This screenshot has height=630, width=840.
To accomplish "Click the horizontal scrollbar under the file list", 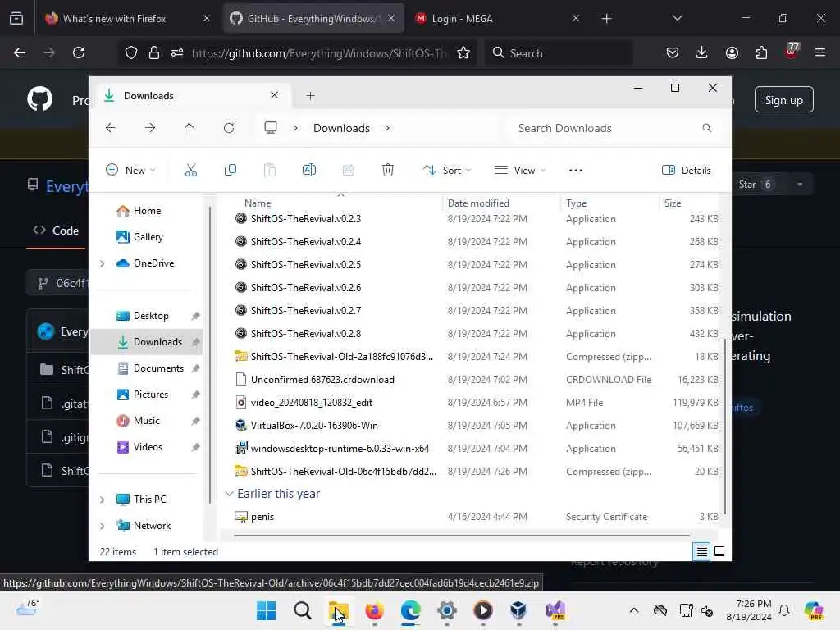I will pyautogui.click(x=462, y=535).
